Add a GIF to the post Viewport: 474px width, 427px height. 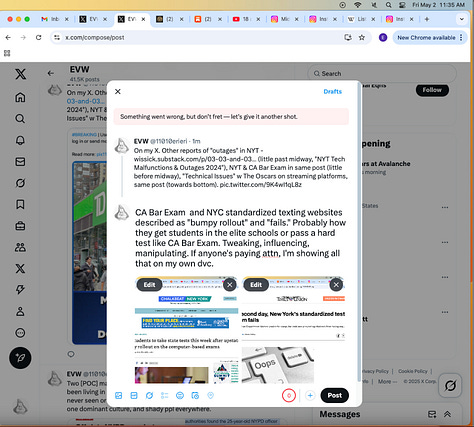[x=134, y=396]
